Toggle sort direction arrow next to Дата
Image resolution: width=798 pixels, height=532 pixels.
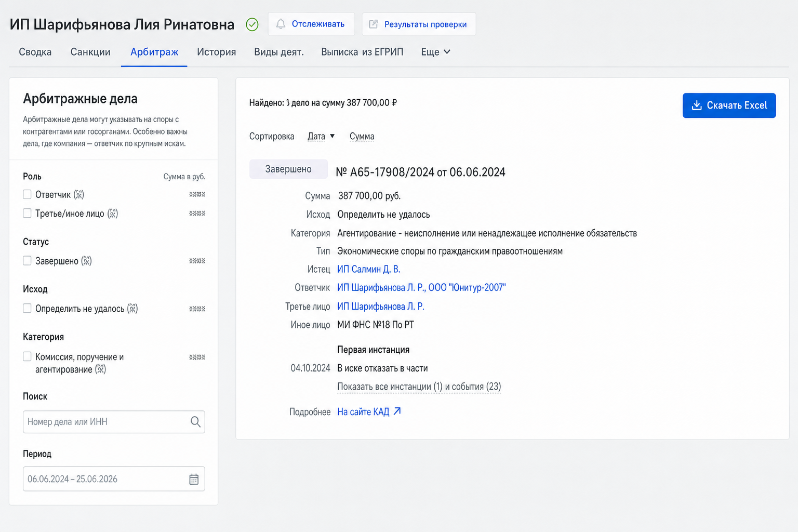tap(332, 136)
